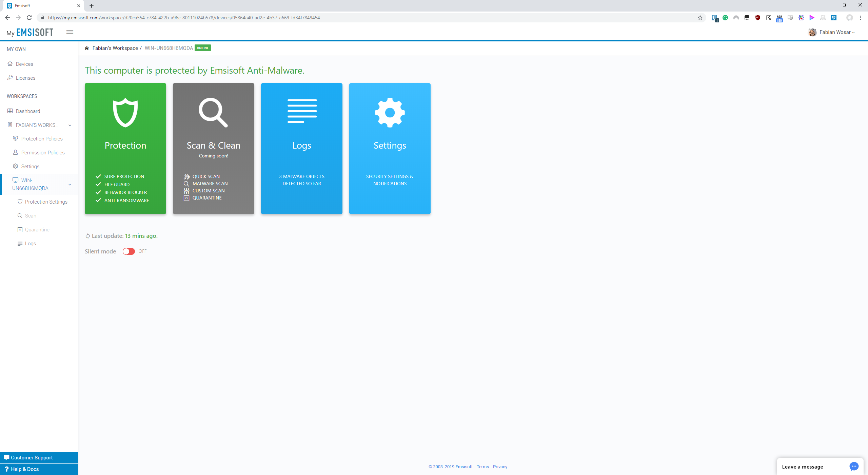Open the Logs tile lines icon
Viewport: 868px width, 475px height.
[x=302, y=111]
